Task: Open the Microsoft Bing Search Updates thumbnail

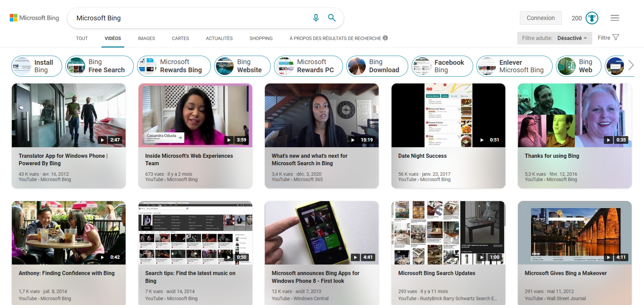Action: pyautogui.click(x=448, y=233)
